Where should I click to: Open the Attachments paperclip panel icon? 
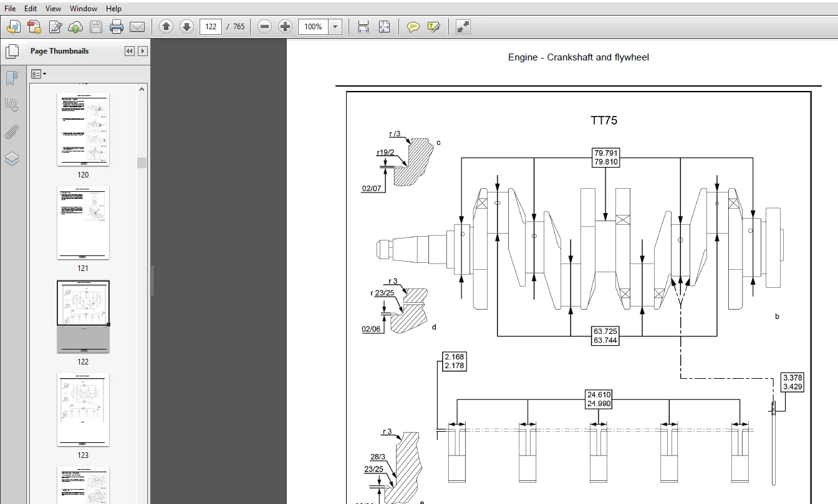[x=12, y=132]
